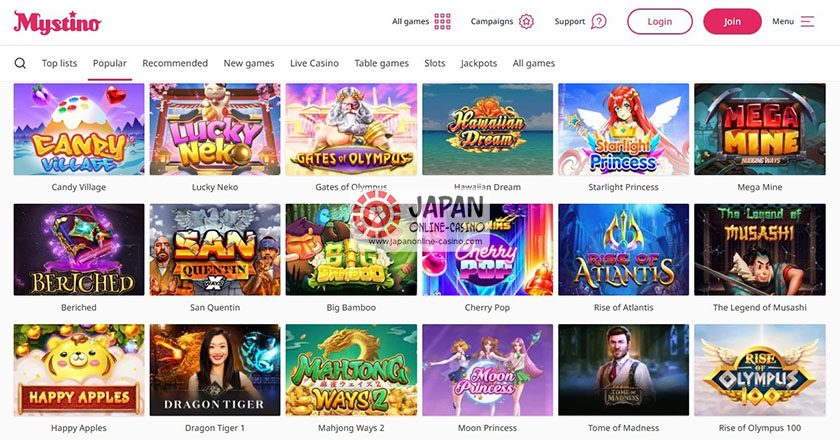The width and height of the screenshot is (840, 440).
Task: Go to the Slots tab
Action: click(x=434, y=63)
